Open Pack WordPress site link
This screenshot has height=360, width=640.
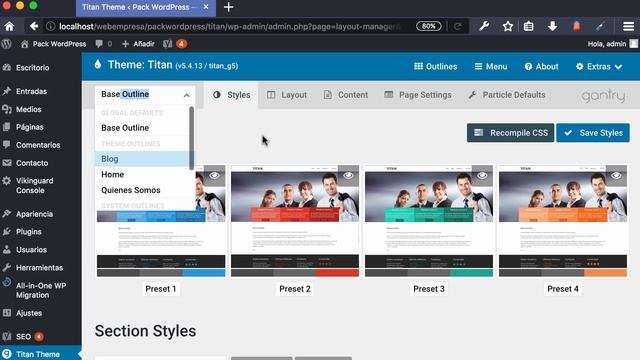[53, 44]
